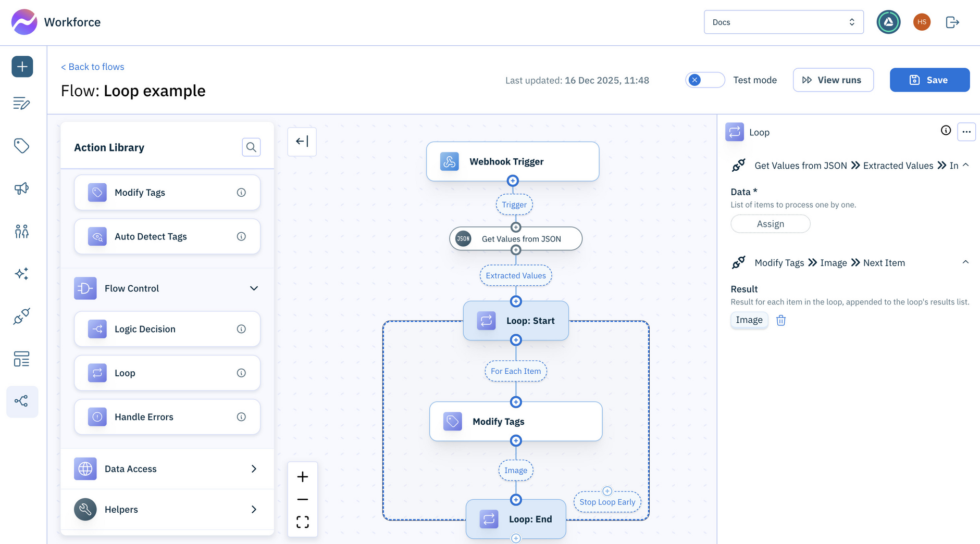Click the Assign field for Data

coord(771,223)
